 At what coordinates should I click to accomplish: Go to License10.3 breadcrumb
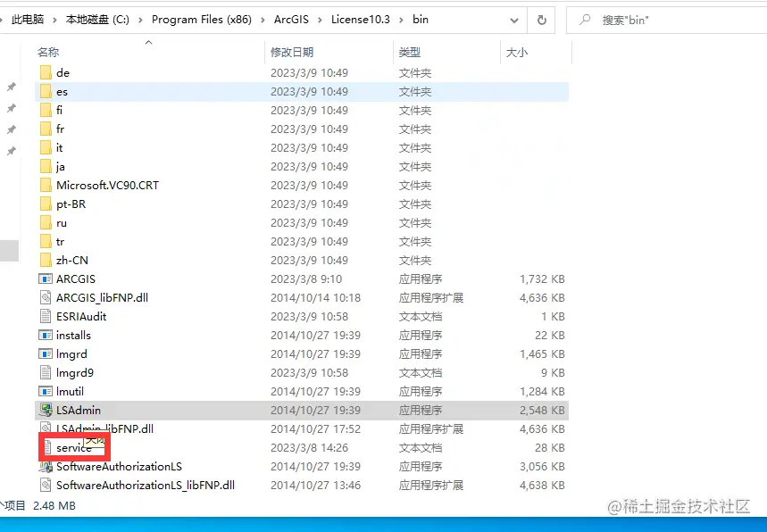tap(361, 20)
